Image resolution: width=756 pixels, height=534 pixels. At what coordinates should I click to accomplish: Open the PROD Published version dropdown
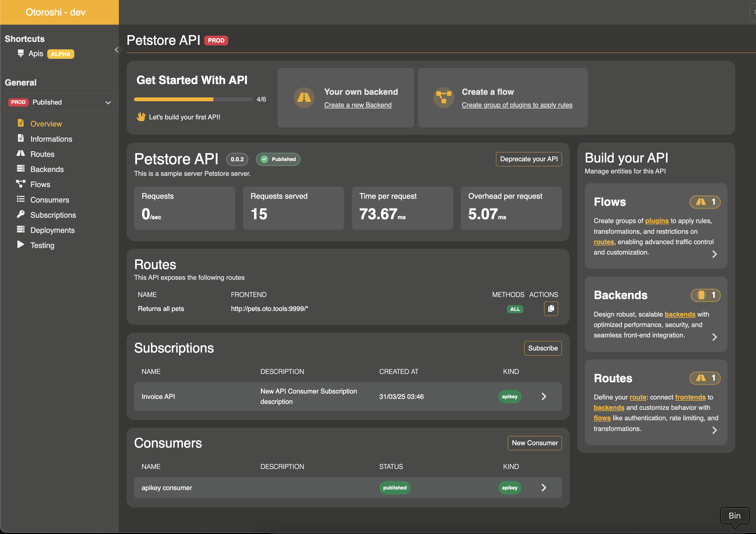pyautogui.click(x=60, y=102)
